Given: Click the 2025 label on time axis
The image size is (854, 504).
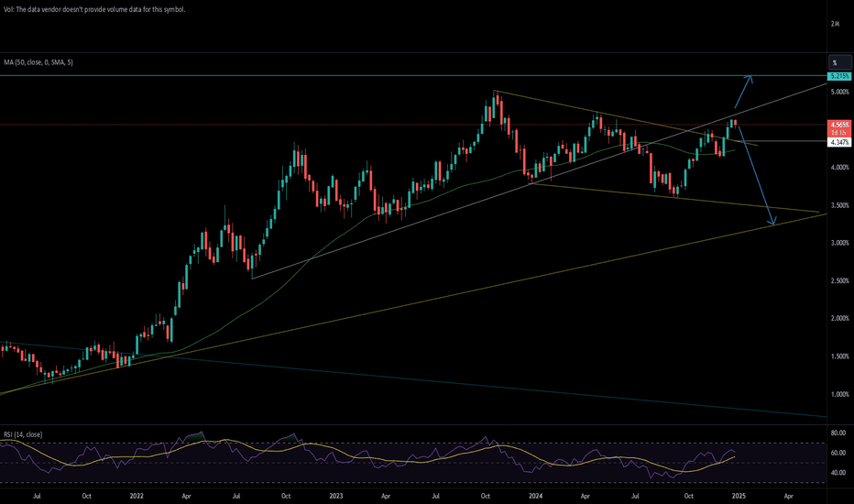Looking at the screenshot, I should click(739, 497).
